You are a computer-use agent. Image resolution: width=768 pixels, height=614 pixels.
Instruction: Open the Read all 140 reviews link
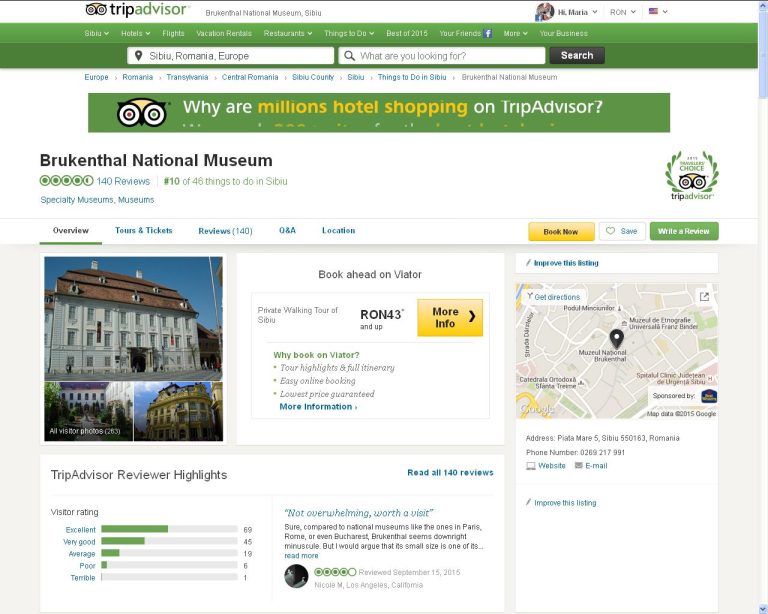point(450,472)
